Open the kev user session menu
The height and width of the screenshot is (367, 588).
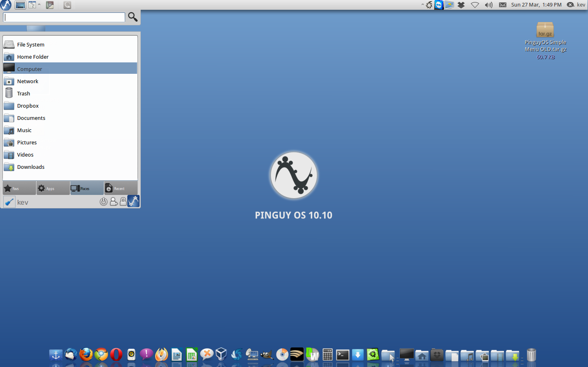576,5
